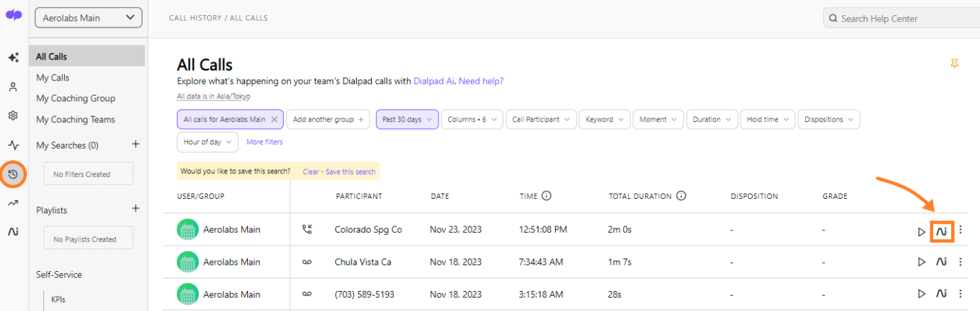The image size is (980, 311).
Task: Click the Nov 23, 2023 date cell
Action: point(456,230)
